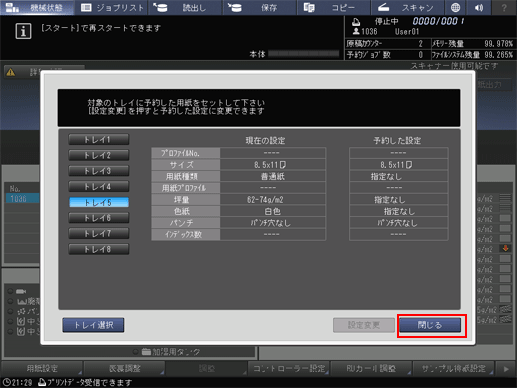Close the dialog with 閉じる
Viewport: 517px width, 388px height.
(430, 325)
